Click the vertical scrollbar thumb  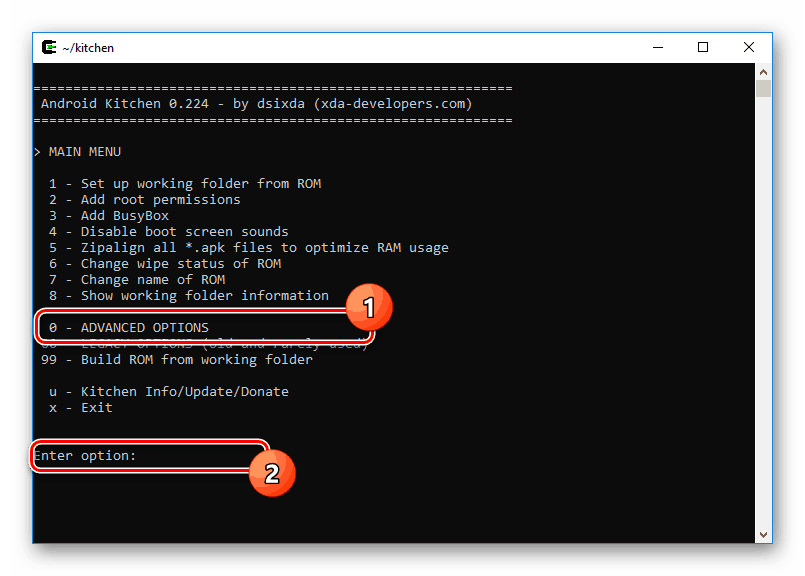pos(763,88)
